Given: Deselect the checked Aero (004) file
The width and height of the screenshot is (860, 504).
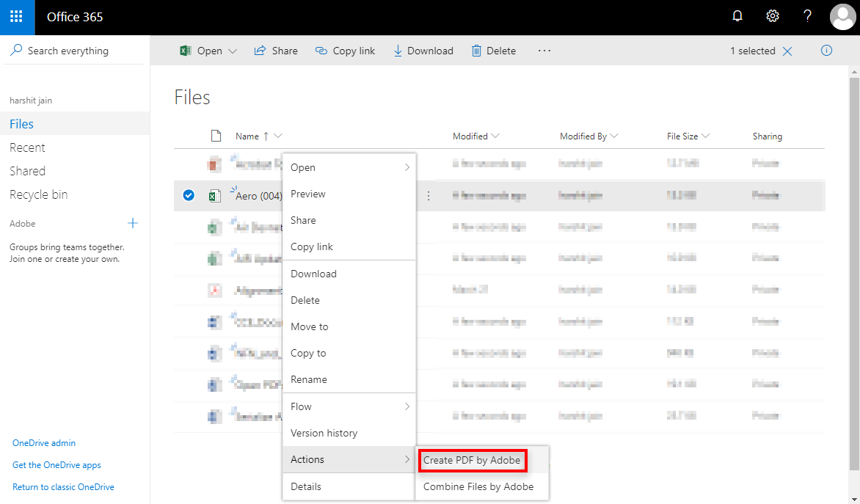Looking at the screenshot, I should [189, 194].
